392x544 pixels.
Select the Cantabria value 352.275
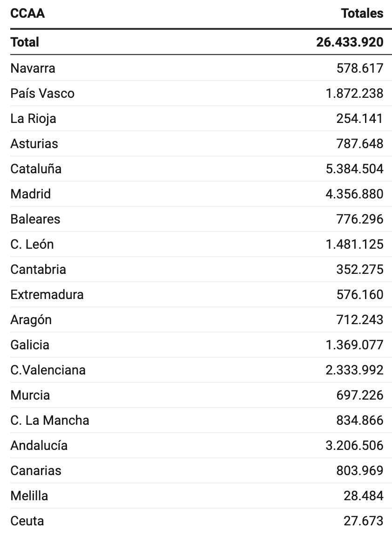tap(360, 269)
